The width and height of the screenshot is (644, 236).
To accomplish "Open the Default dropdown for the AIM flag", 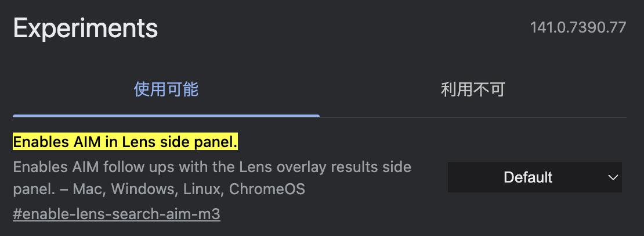I will tap(534, 177).
